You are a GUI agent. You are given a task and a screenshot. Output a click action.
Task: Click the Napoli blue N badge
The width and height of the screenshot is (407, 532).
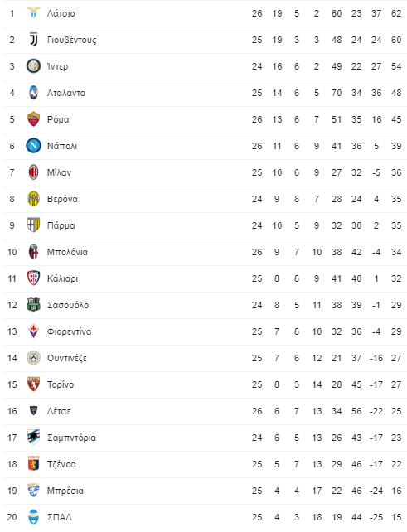(33, 146)
